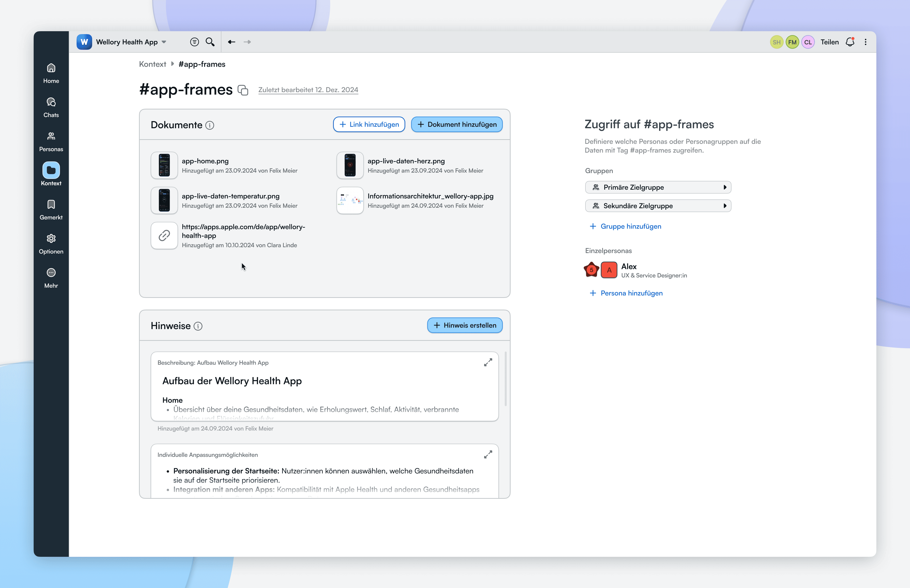Copy the #app-frames tag name icon
Screen dimensions: 910x588
pyautogui.click(x=243, y=90)
